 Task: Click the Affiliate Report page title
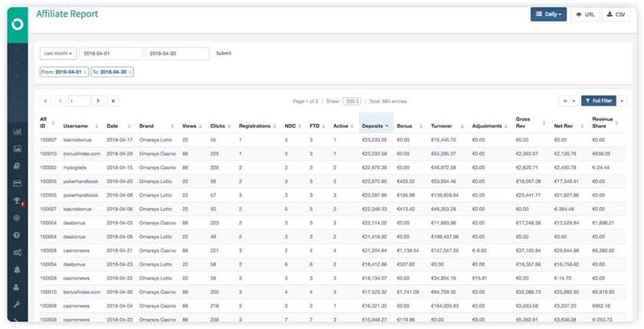point(67,14)
